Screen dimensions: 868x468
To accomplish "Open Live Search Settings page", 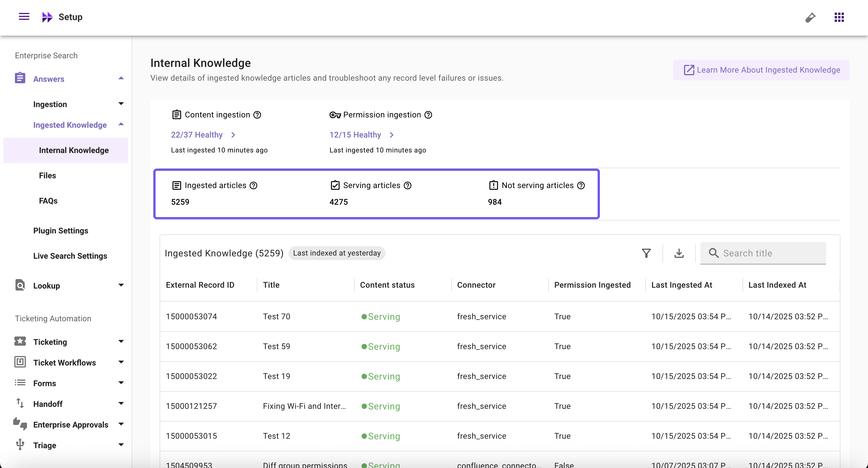I will [x=70, y=256].
